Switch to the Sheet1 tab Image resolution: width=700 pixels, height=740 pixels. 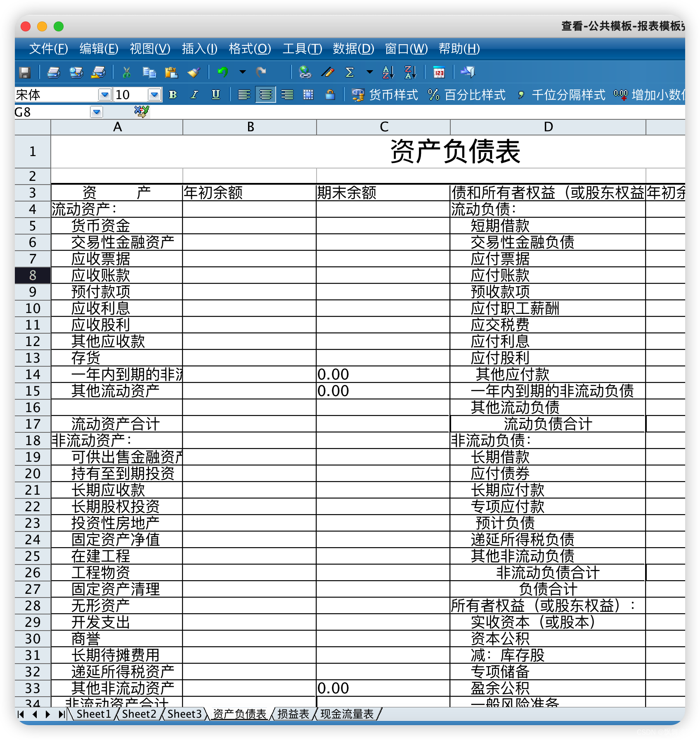tap(94, 714)
